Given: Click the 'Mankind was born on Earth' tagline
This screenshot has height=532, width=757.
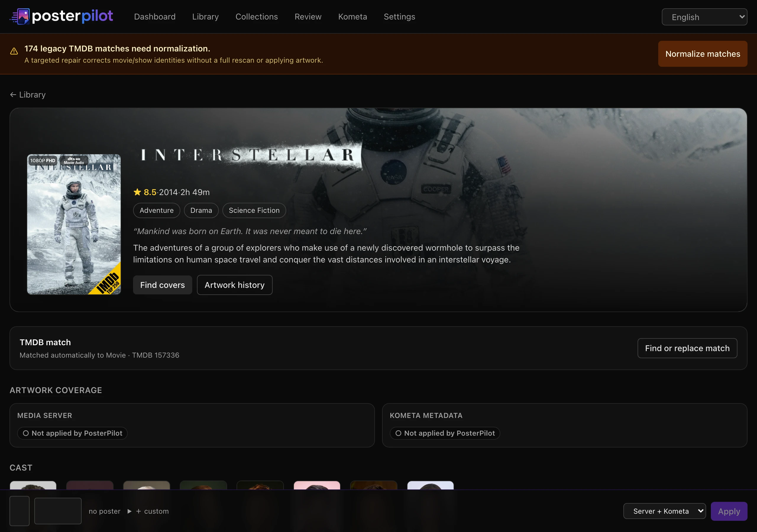Looking at the screenshot, I should tap(250, 231).
